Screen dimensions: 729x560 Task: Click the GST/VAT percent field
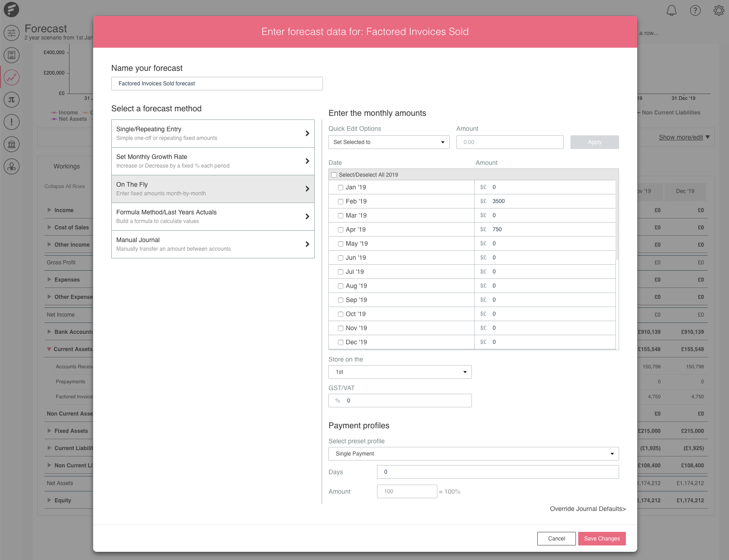(400, 401)
